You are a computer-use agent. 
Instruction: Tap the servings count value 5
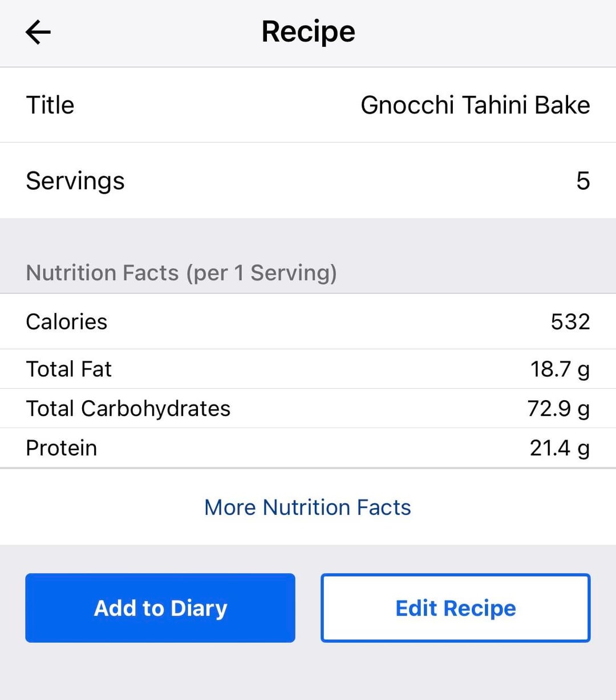click(x=582, y=181)
